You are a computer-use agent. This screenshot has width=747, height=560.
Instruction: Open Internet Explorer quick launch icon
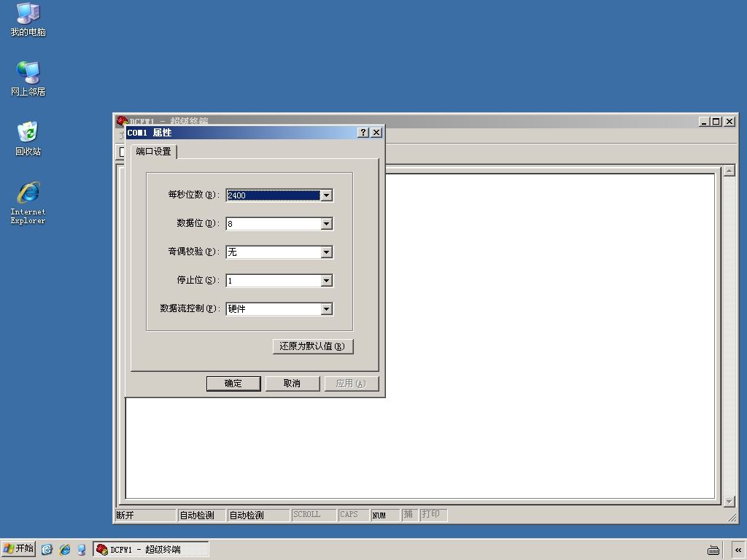[65, 550]
